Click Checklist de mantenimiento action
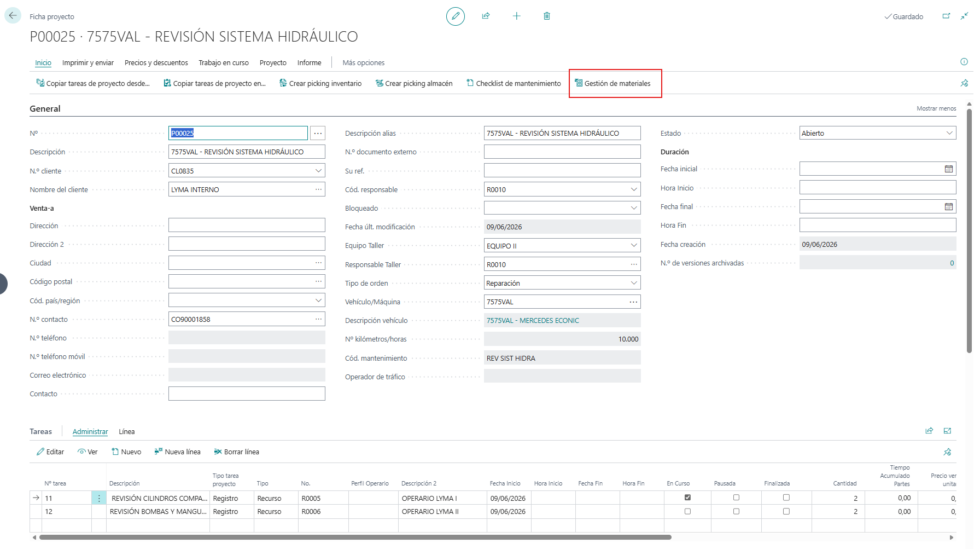Screen dimensions: 980x549 point(514,83)
